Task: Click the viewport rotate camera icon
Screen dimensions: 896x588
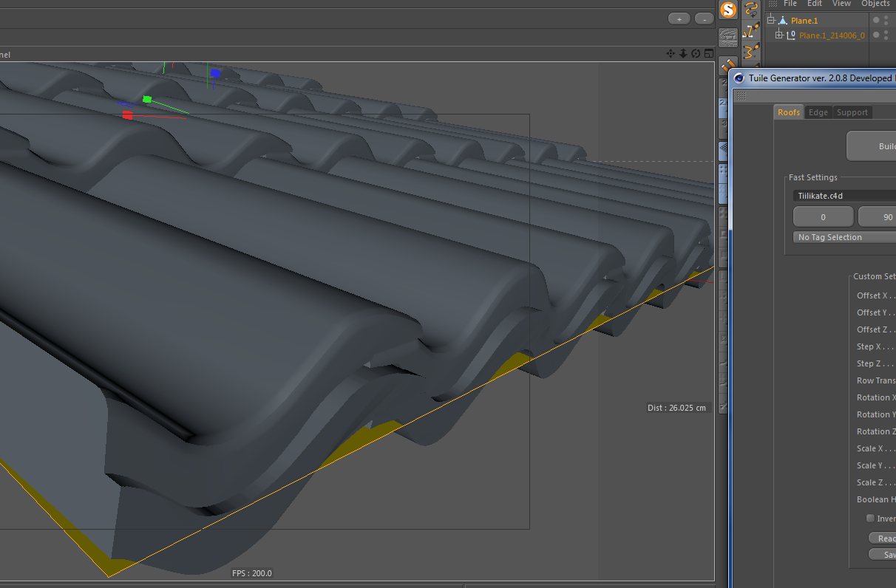Action: coord(696,53)
